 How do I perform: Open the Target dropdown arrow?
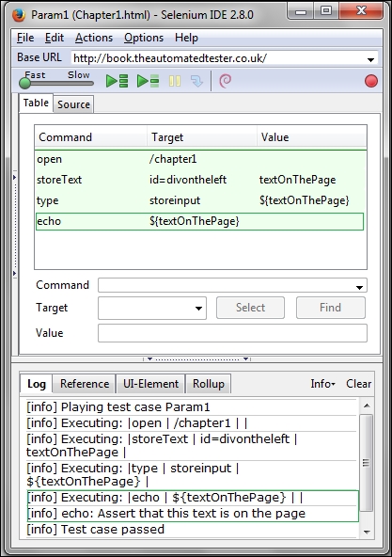(198, 309)
